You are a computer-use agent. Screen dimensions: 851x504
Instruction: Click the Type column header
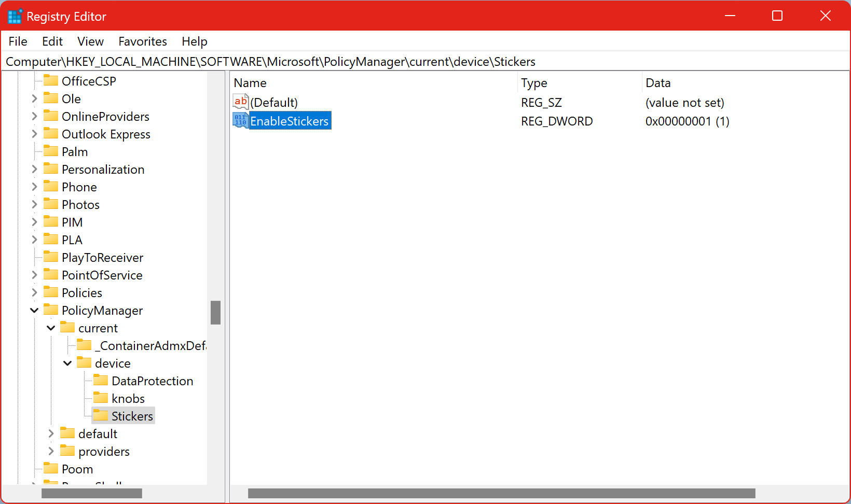pos(580,83)
